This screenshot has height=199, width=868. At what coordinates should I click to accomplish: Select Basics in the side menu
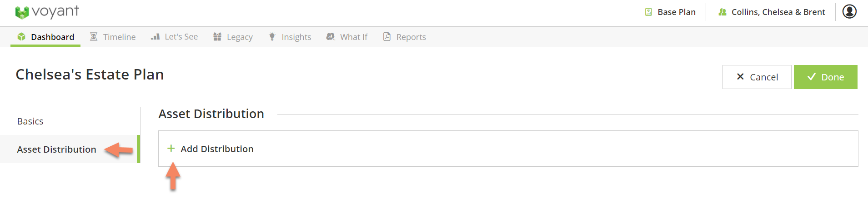click(30, 121)
